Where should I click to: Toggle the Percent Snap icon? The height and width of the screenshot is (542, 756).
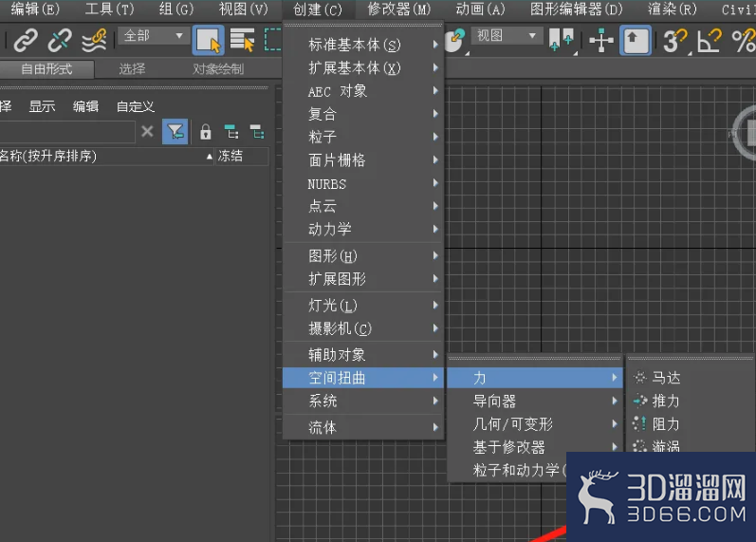coord(743,41)
